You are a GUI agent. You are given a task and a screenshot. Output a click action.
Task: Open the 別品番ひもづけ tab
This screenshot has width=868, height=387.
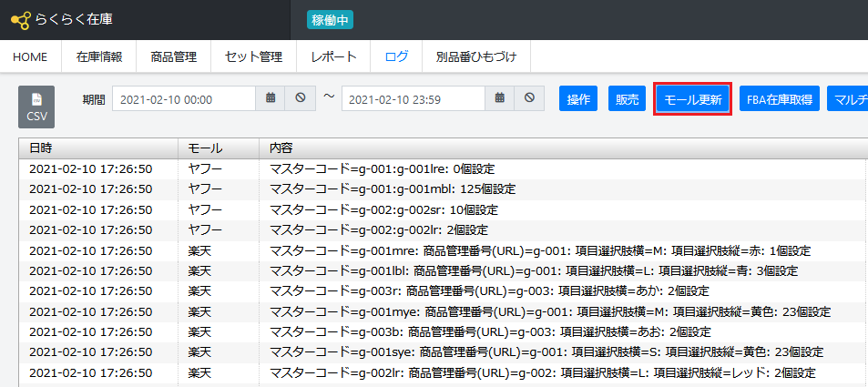click(476, 56)
